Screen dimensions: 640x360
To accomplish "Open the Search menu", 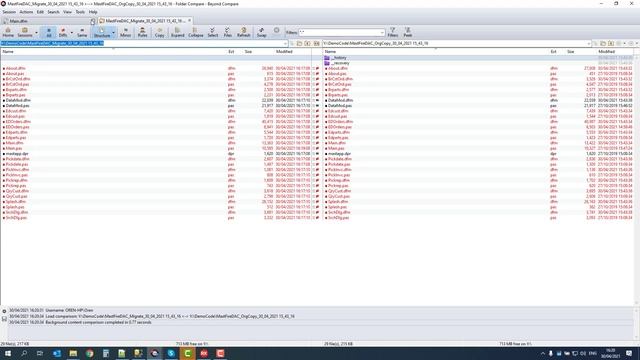I will 53,12.
